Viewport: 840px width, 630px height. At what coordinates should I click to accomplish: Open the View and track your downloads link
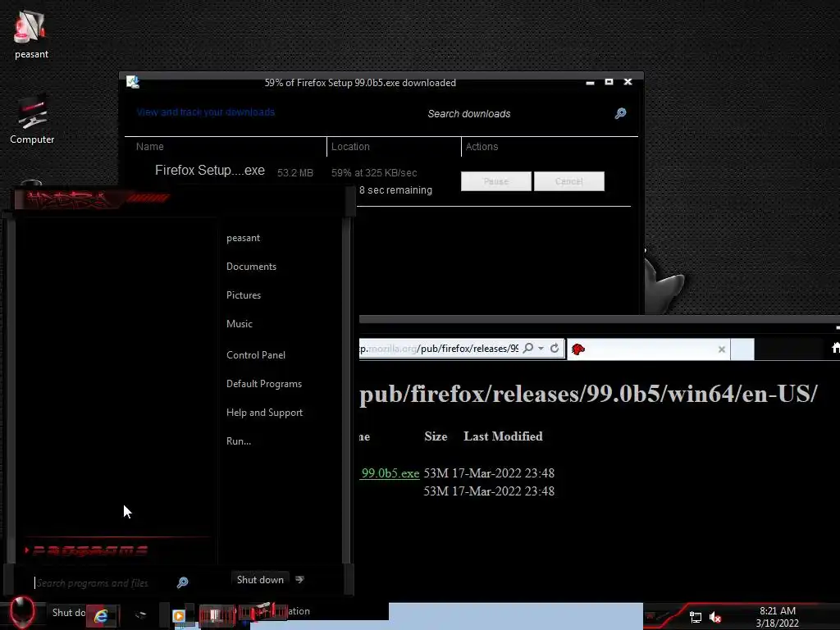(x=206, y=112)
